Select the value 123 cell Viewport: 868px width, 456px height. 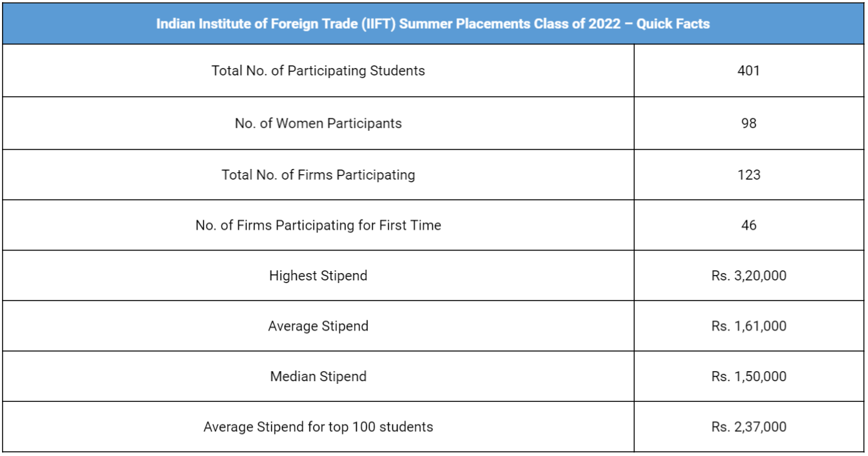[748, 175]
